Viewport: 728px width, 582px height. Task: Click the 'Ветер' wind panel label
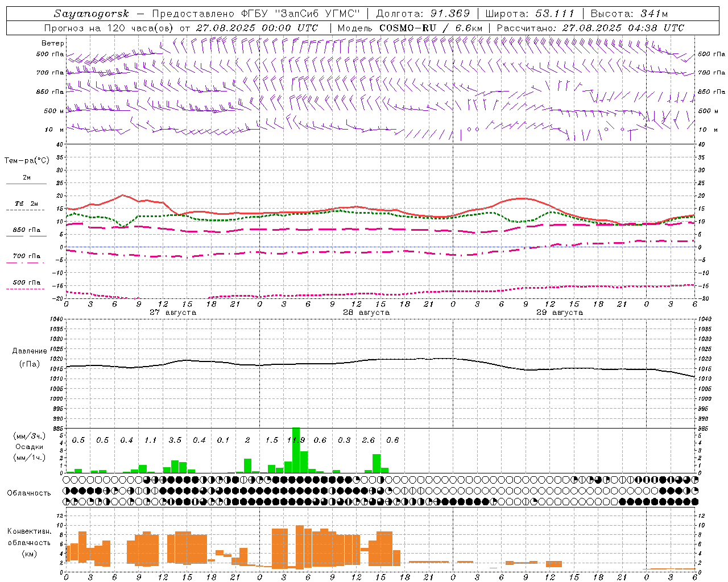click(53, 43)
